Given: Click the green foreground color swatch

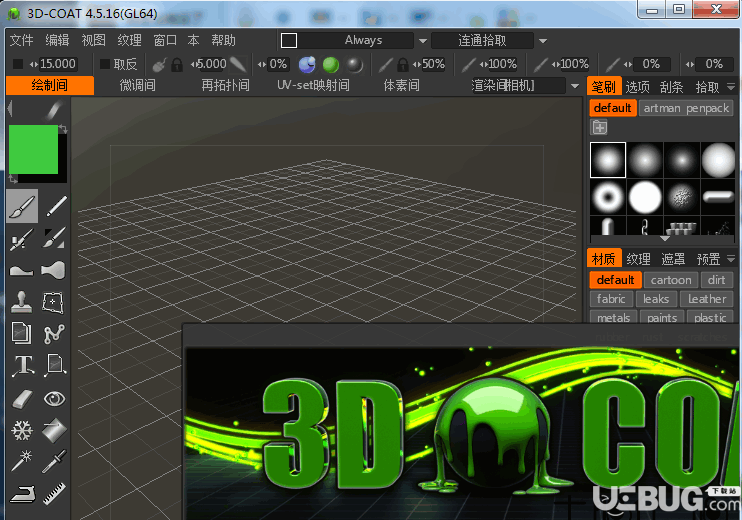Looking at the screenshot, I should [x=33, y=149].
